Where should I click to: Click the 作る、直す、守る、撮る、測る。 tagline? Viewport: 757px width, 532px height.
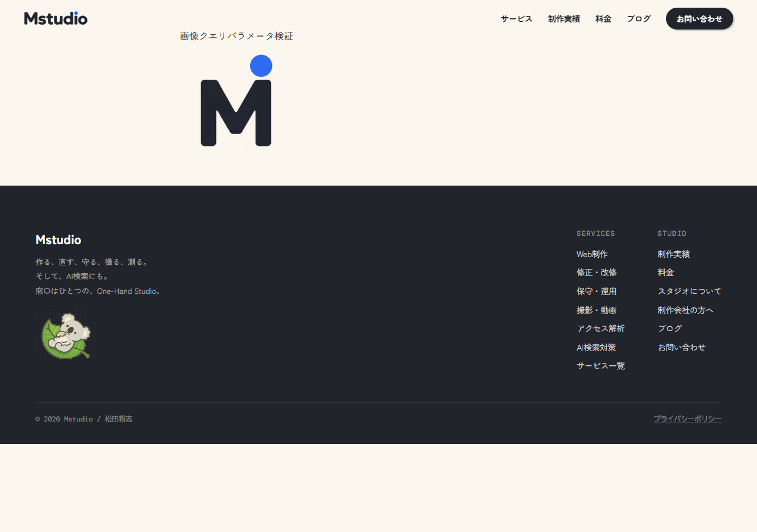pyautogui.click(x=93, y=262)
